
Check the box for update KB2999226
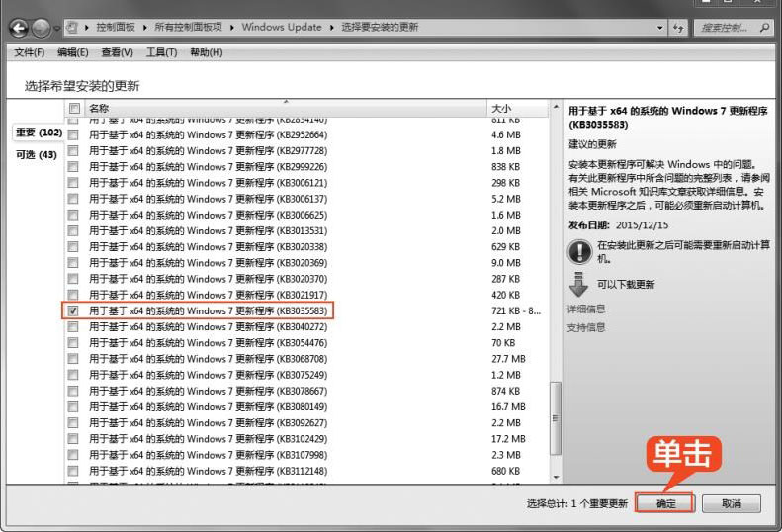pos(73,167)
